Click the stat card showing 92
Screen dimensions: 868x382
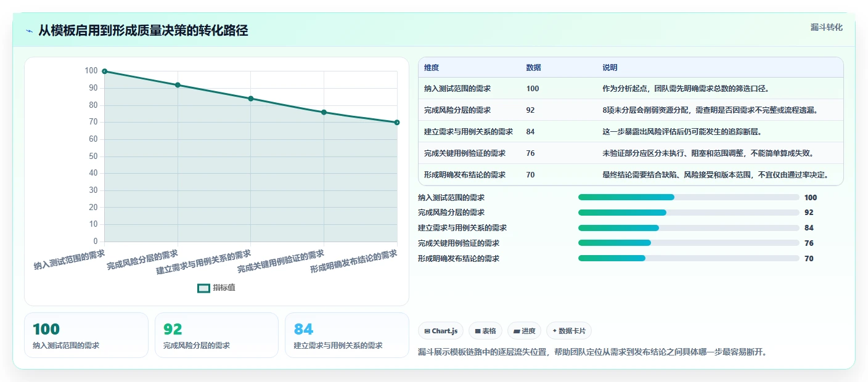[216, 335]
